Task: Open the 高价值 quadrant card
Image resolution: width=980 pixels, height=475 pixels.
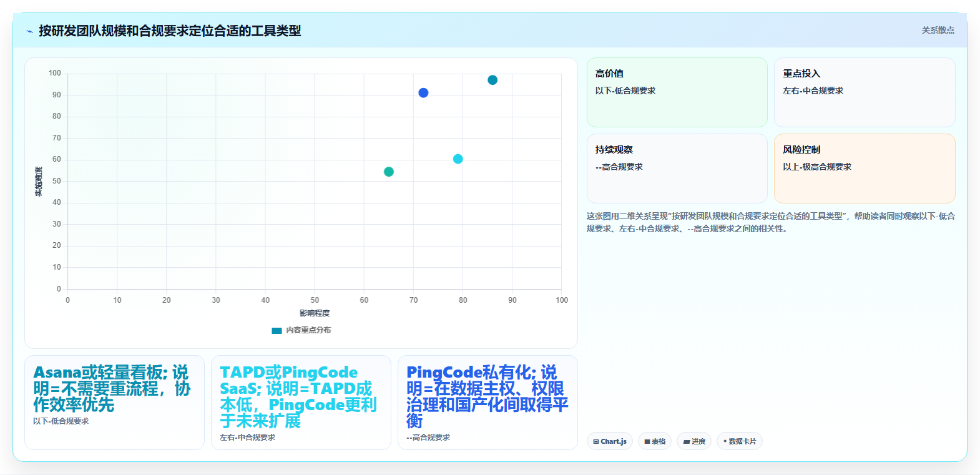Action: [677, 92]
